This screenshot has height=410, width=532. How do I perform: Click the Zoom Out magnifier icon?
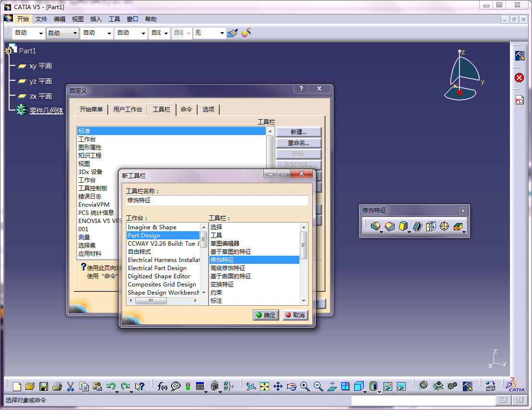point(318,386)
